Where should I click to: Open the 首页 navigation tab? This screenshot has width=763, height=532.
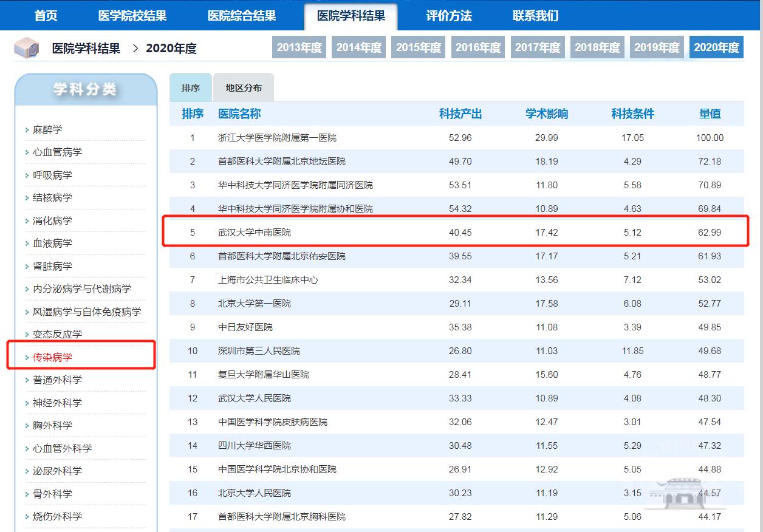(x=46, y=16)
